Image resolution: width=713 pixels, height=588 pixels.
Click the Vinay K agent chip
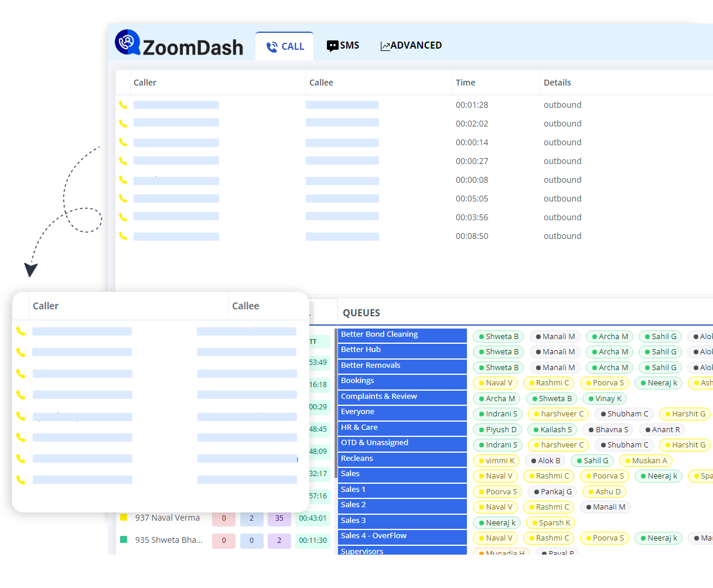605,399
